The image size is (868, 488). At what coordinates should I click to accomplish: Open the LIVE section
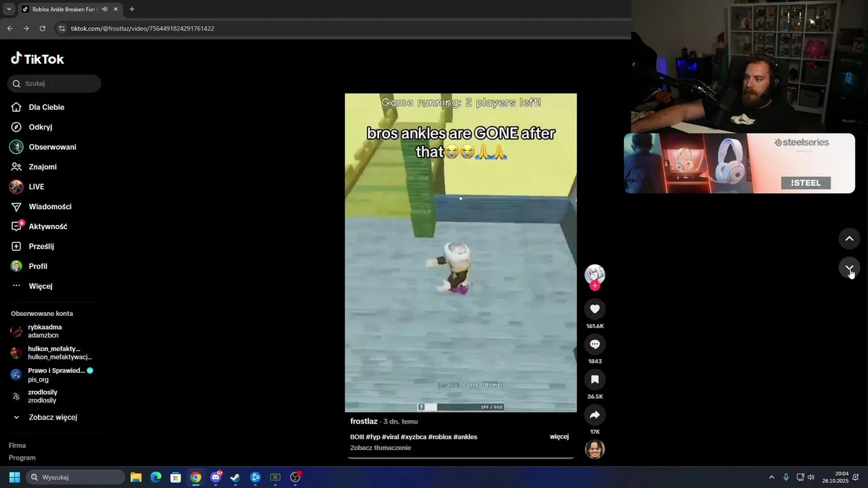tap(27, 186)
